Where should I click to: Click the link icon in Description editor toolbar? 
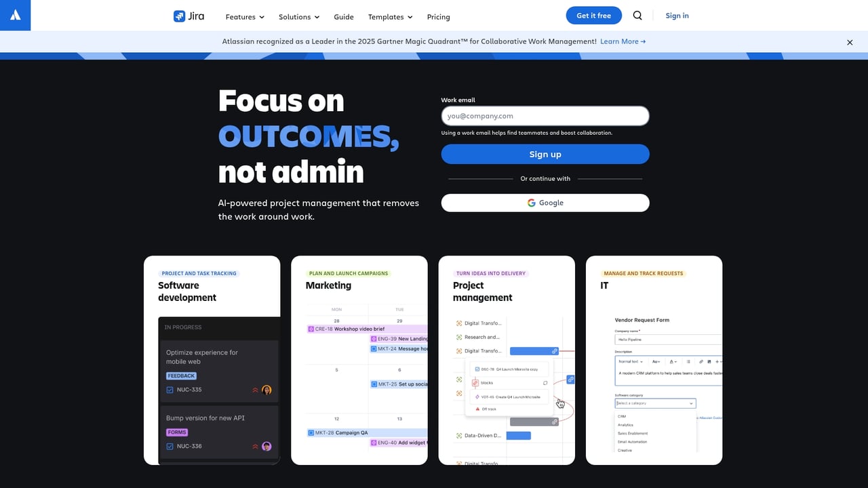pos(701,362)
